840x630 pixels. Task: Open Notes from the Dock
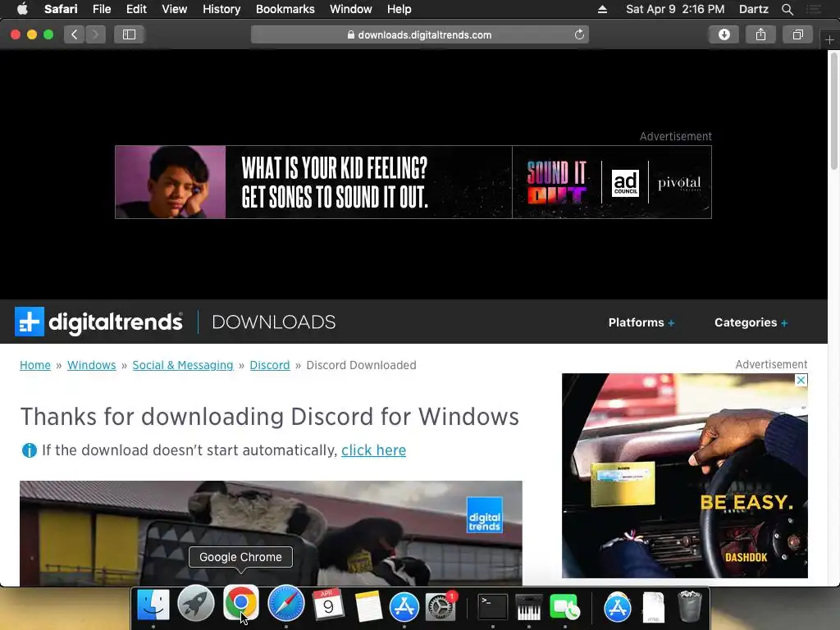pos(368,606)
